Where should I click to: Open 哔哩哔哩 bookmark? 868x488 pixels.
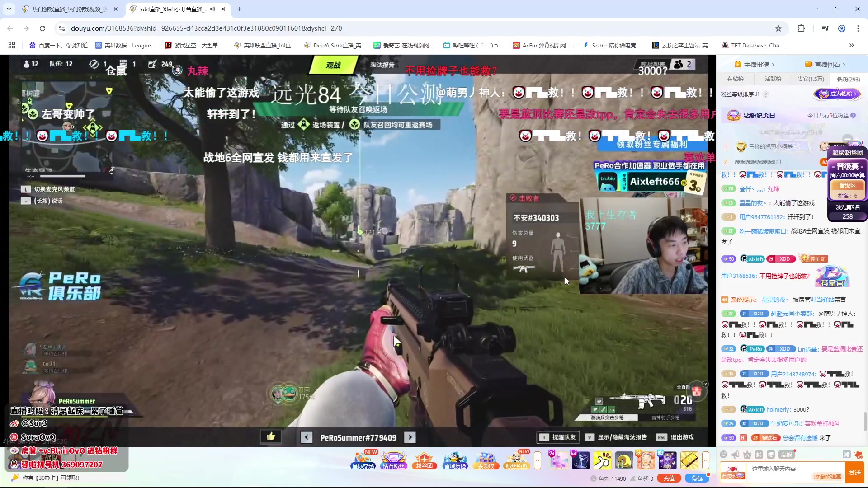click(473, 45)
